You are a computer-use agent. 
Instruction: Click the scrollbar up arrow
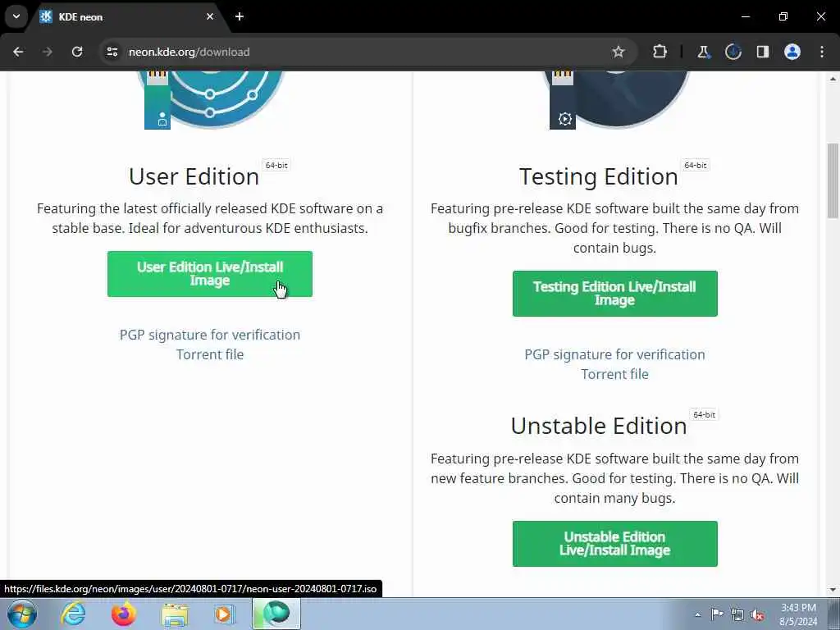click(833, 78)
